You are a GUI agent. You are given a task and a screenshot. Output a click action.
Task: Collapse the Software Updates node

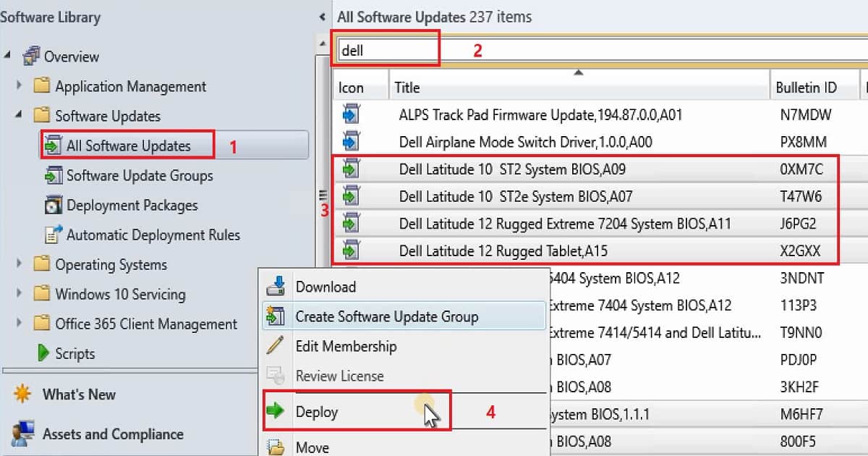[20, 116]
